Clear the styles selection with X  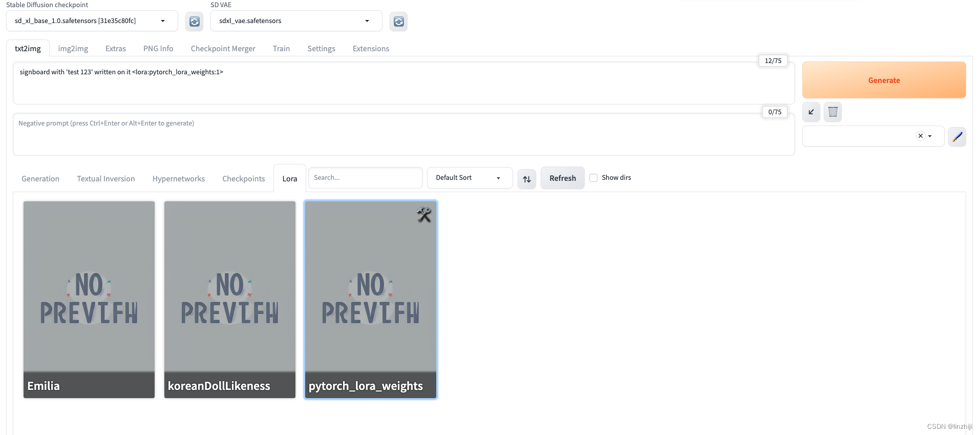[x=920, y=136]
